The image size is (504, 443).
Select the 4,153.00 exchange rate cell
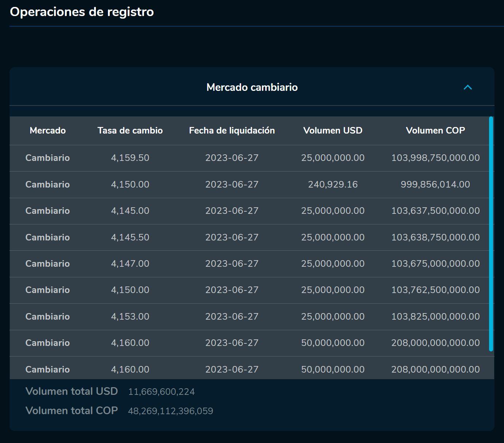click(x=130, y=316)
